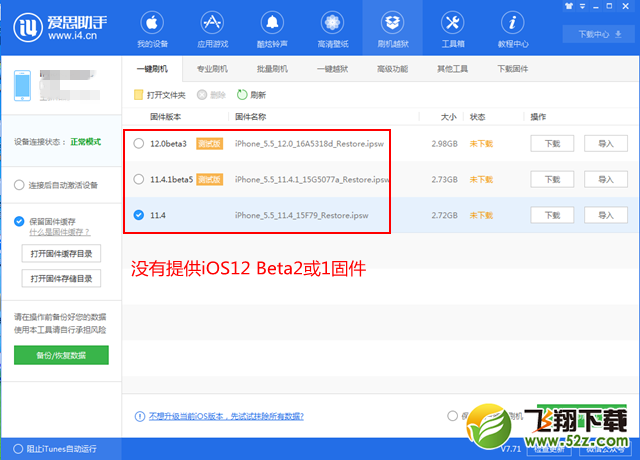Import firmware for 12.0beta3 row

pyautogui.click(x=606, y=144)
